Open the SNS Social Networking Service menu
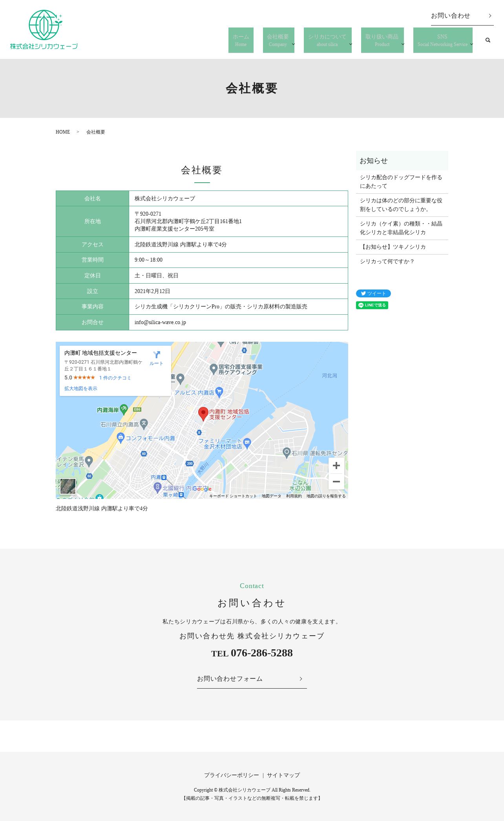504x821 pixels. point(442,40)
